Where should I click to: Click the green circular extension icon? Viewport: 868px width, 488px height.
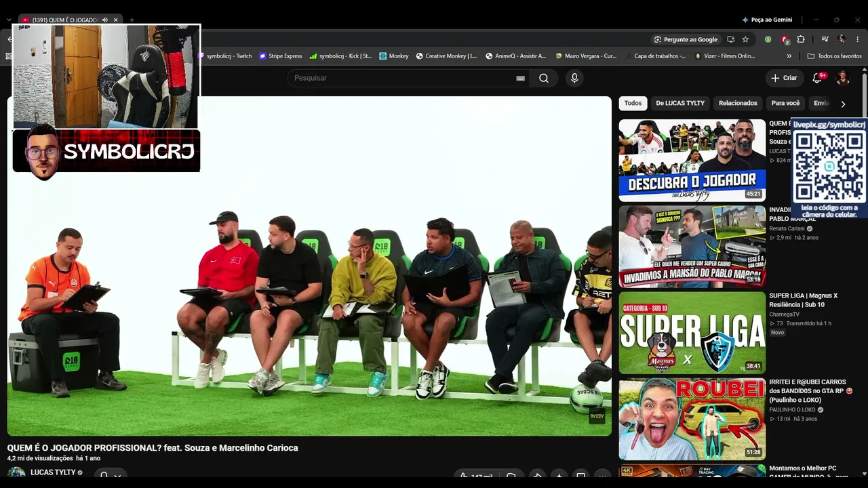(x=768, y=39)
